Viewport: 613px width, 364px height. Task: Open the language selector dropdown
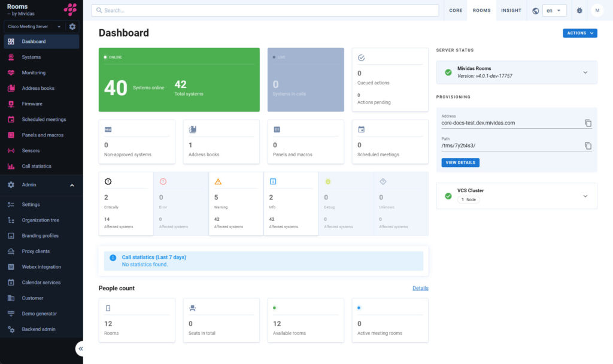pos(554,11)
